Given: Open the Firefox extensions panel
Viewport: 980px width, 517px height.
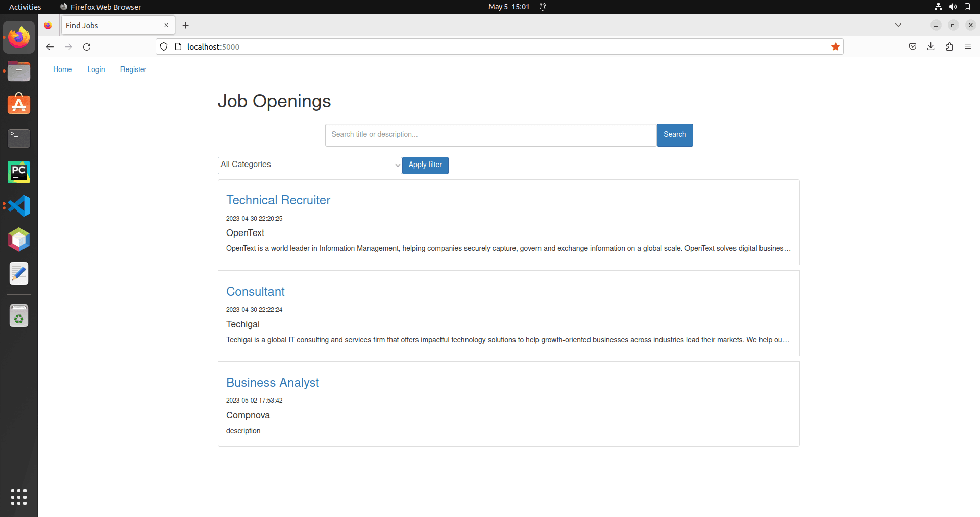Looking at the screenshot, I should pos(949,46).
